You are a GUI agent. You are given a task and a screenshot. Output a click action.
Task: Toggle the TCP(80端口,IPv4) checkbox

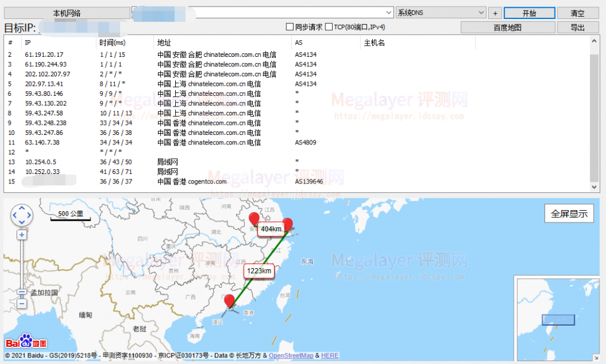click(328, 27)
